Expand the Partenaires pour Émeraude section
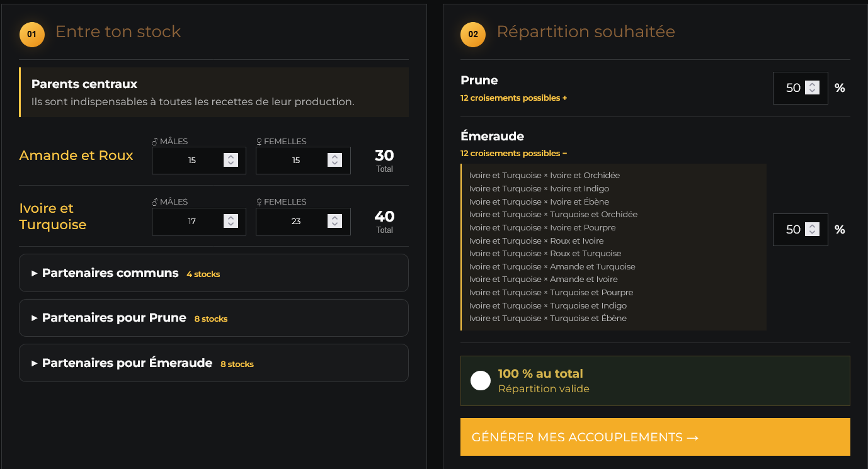The height and width of the screenshot is (469, 868). (214, 363)
